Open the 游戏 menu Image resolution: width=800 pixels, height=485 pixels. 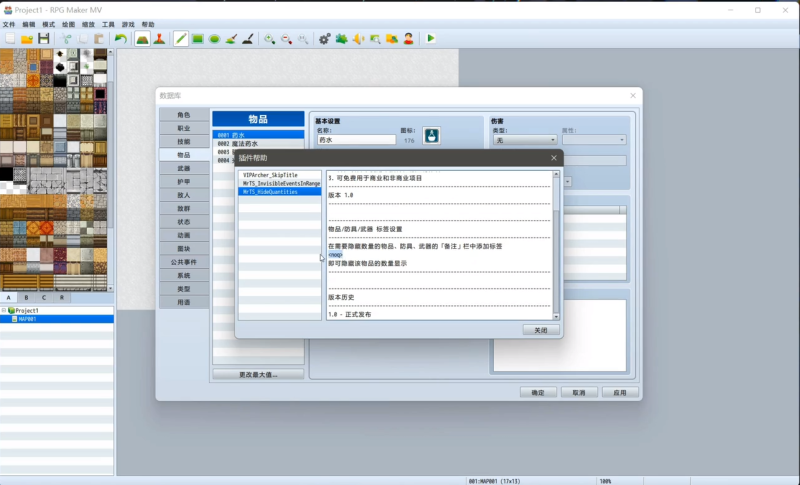coord(128,24)
